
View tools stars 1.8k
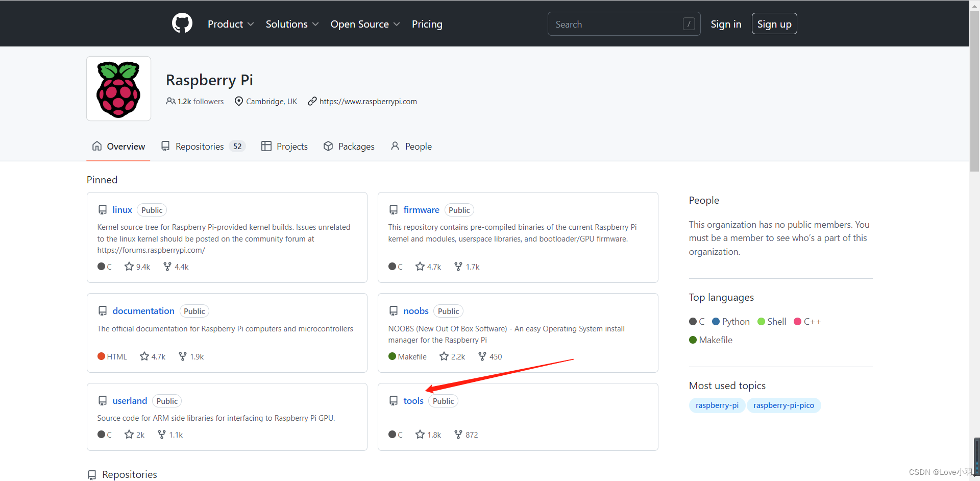428,435
